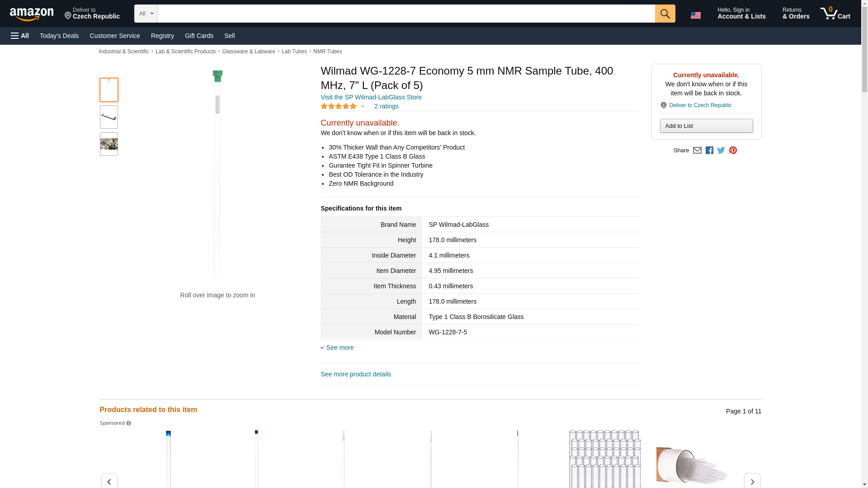Open the search category All dropdown
The image size is (868, 488).
(x=146, y=14)
